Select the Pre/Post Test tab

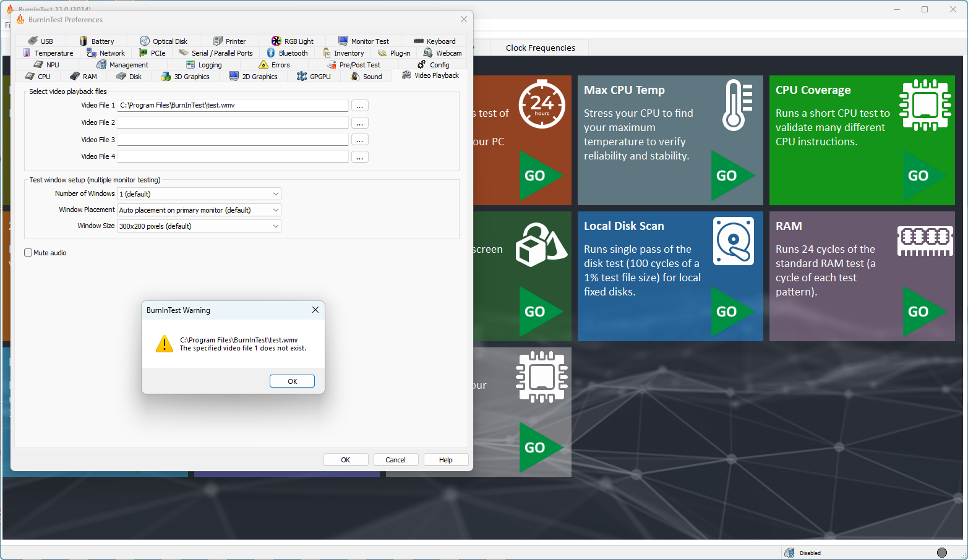coord(354,65)
